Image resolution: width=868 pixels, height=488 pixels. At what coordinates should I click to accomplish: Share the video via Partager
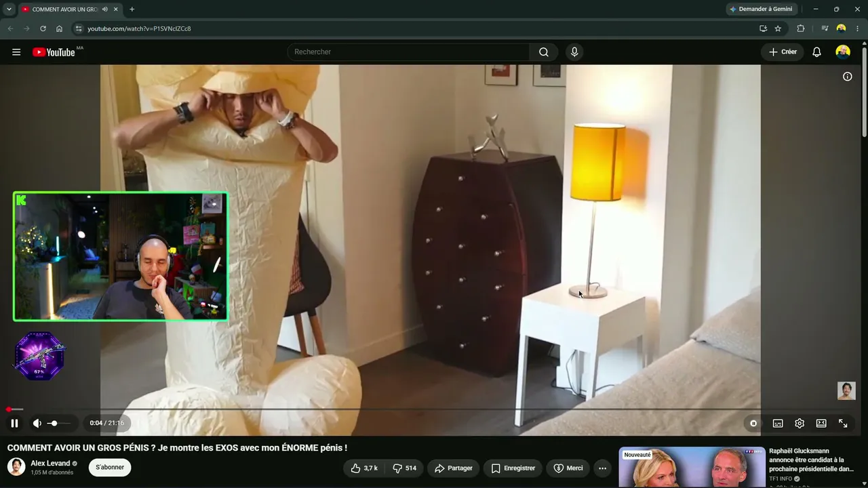click(x=454, y=468)
